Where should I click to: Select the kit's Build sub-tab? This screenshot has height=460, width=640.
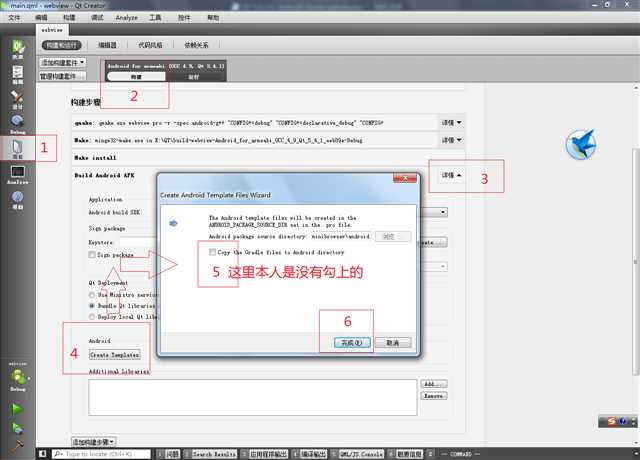tap(136, 76)
